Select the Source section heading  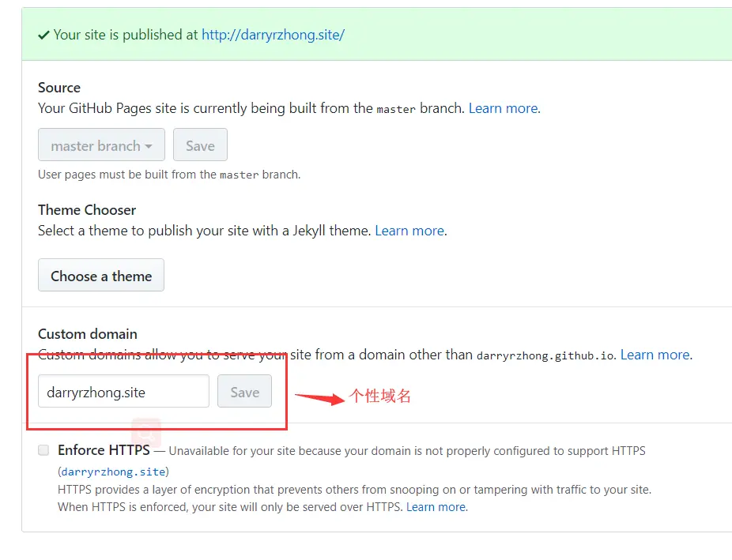[59, 88]
